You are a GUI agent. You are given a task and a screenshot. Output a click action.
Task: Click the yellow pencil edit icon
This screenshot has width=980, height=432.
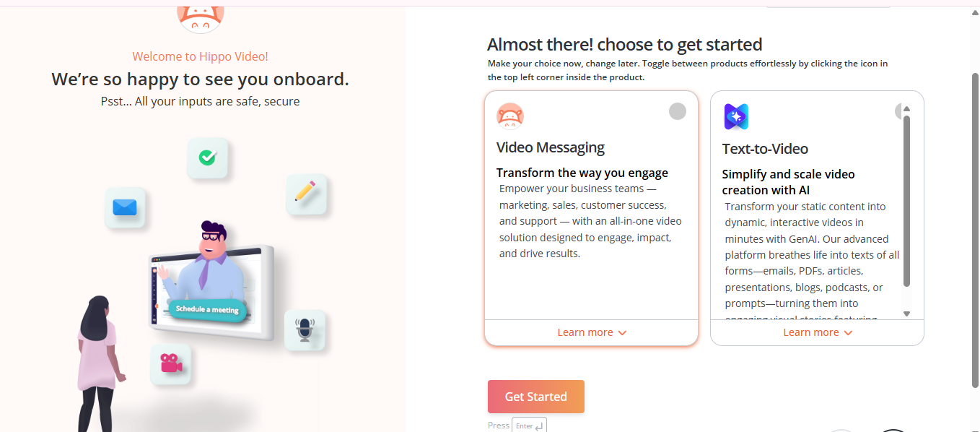point(307,194)
